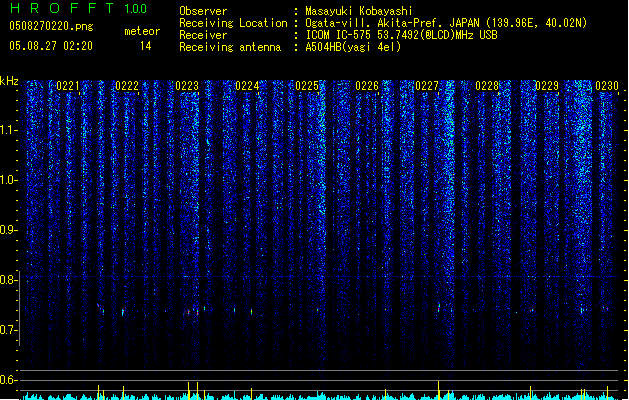Screen dimensions: 629x400
Task: Click the 0227 time marker
Action: click(x=427, y=86)
